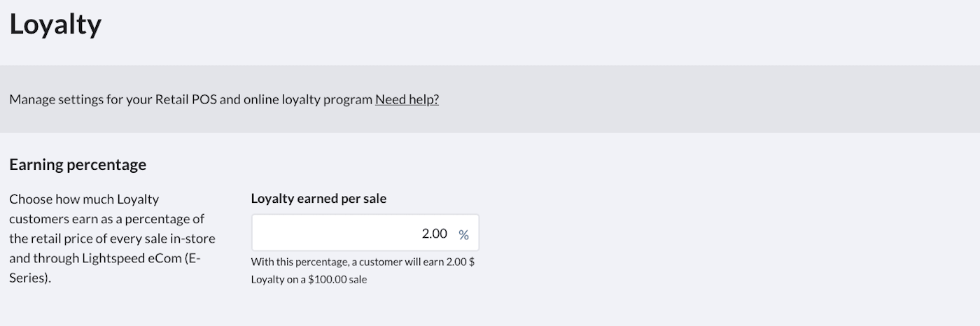Viewport: 980px width, 326px height.
Task: Click the Series). text ending the description
Action: point(30,278)
